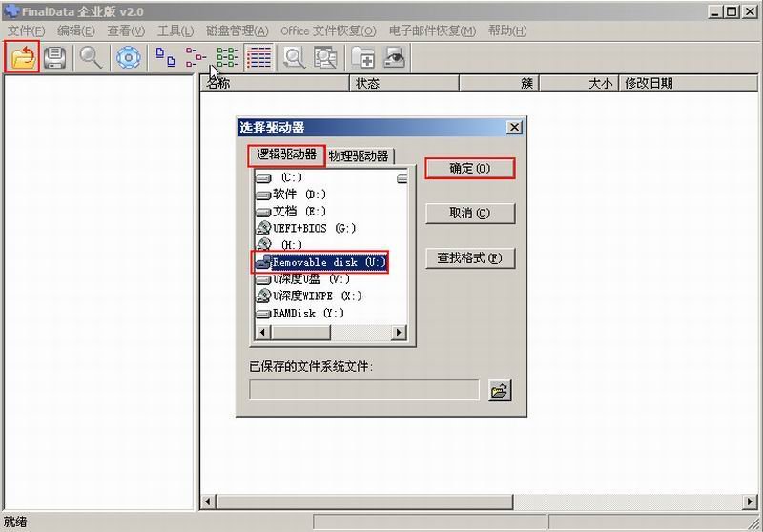
Task: Click the 取消(C) button
Action: [469, 213]
